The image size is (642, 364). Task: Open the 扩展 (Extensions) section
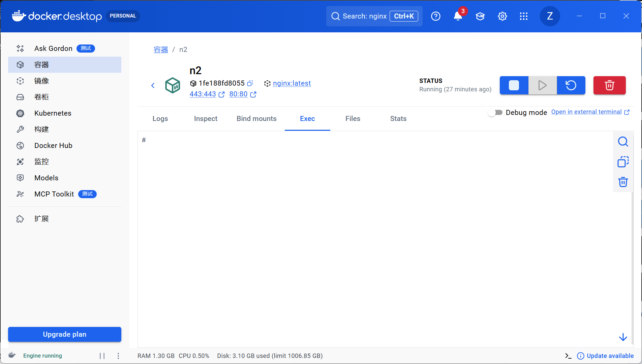[64, 219]
